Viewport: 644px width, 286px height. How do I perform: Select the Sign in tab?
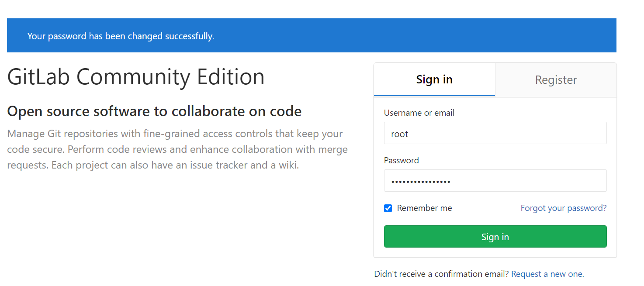pyautogui.click(x=434, y=79)
